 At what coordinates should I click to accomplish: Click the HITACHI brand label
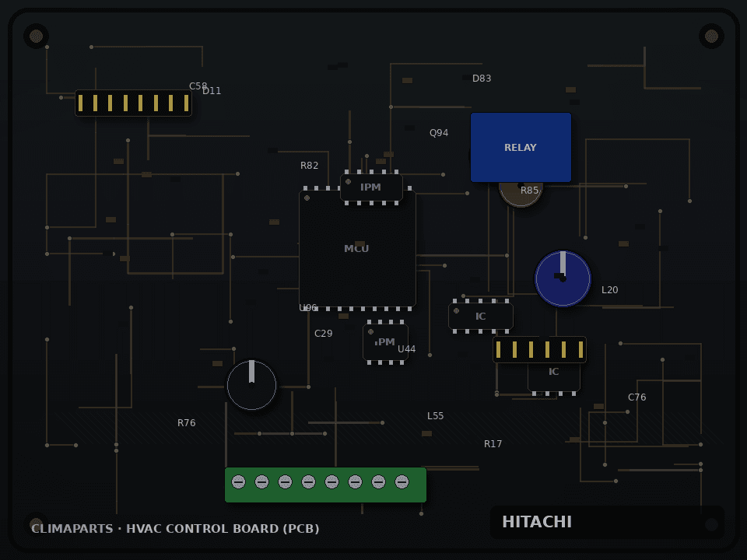click(537, 522)
